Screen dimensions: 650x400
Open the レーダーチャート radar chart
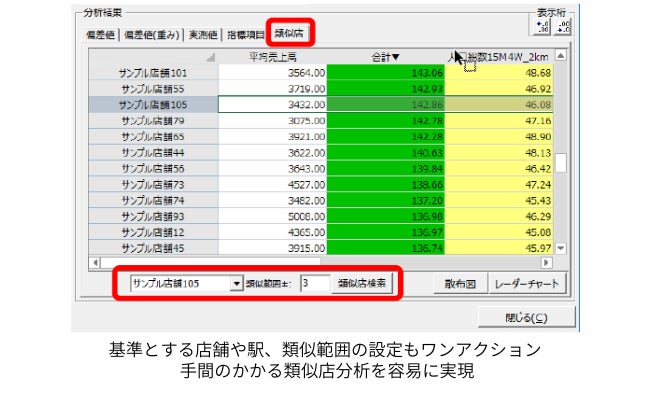(x=527, y=284)
